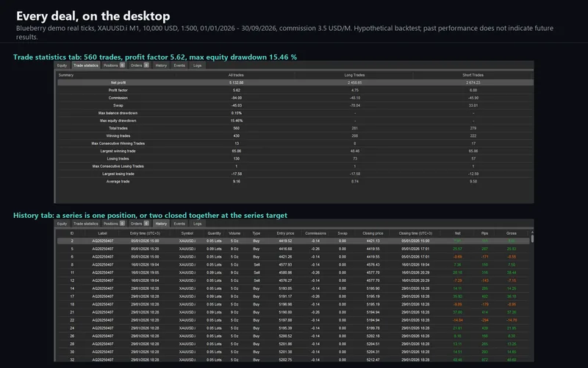Click the closing price cell 5202.18
Screen dimensions: 588x368
pos(373,336)
